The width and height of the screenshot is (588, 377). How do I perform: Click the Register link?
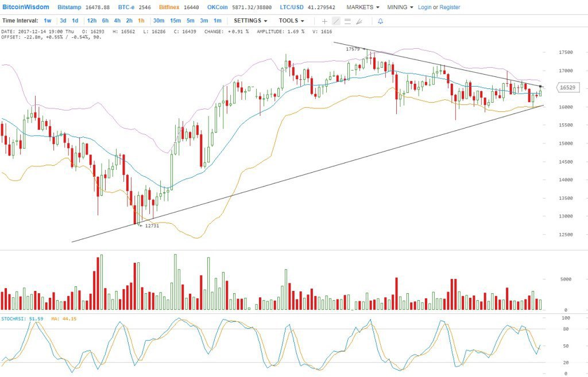[450, 7]
